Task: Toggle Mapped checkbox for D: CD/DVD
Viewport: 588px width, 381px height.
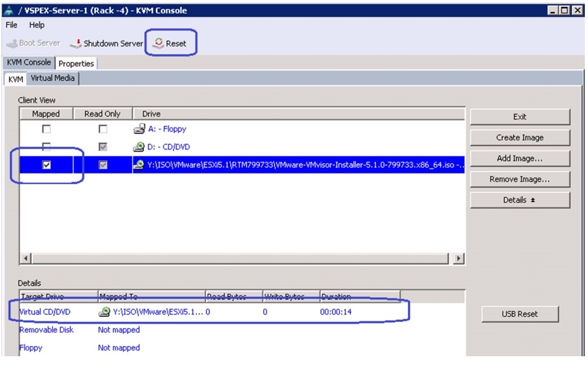Action: click(46, 147)
